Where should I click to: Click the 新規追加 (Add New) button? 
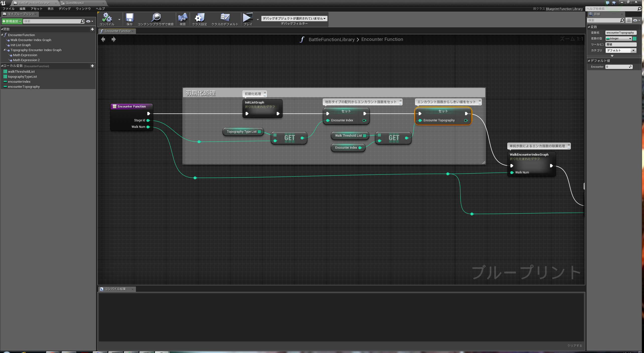click(x=12, y=21)
